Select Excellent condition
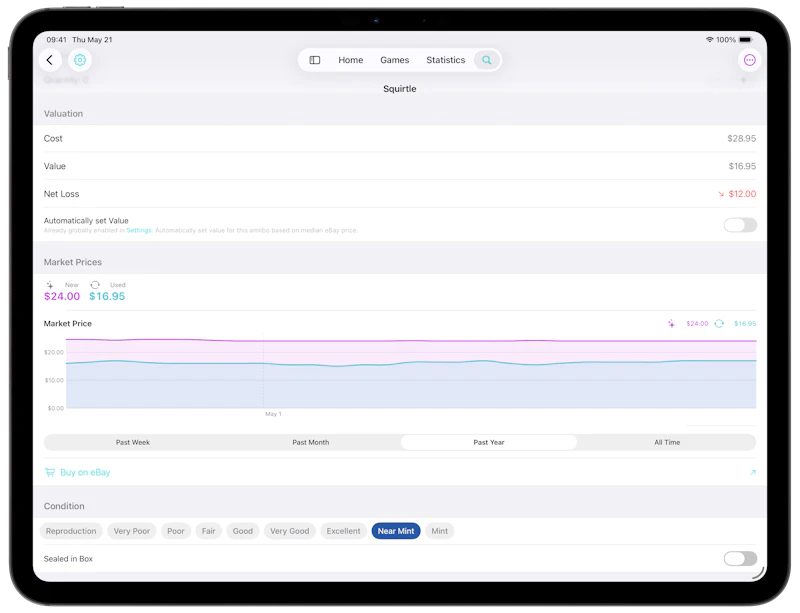Image resolution: width=800 pixels, height=613 pixels. coord(343,531)
